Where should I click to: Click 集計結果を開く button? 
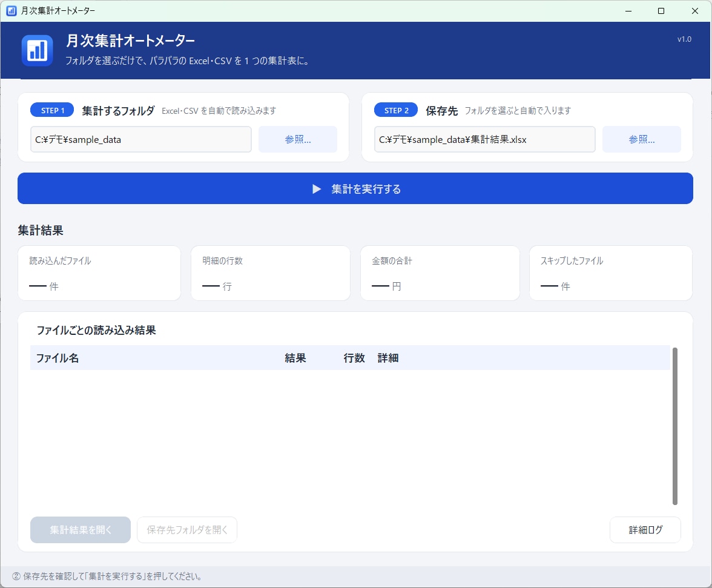(x=81, y=529)
